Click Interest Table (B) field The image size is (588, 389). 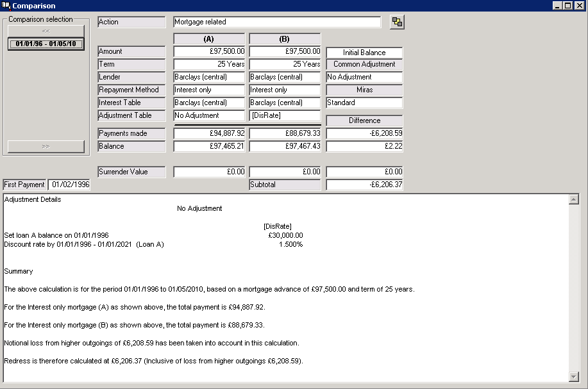click(285, 103)
